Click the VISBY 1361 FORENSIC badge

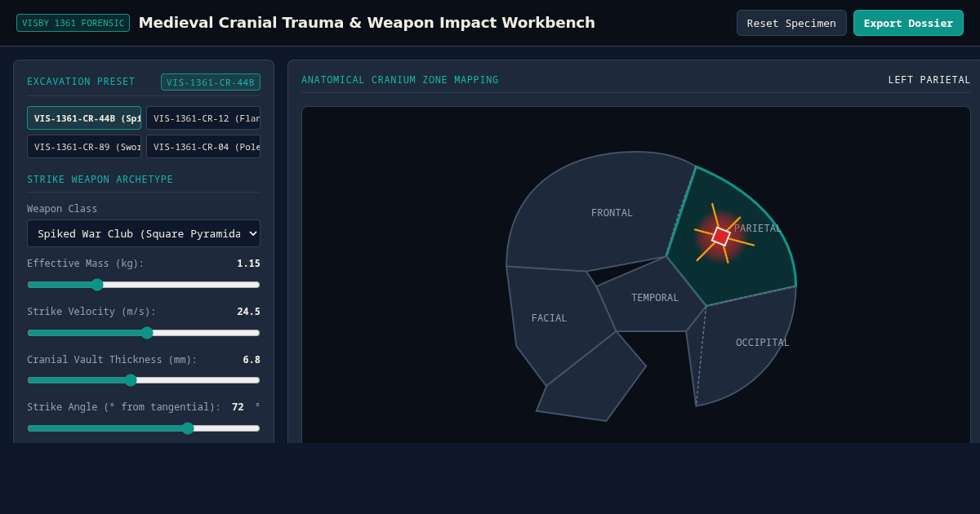point(73,23)
